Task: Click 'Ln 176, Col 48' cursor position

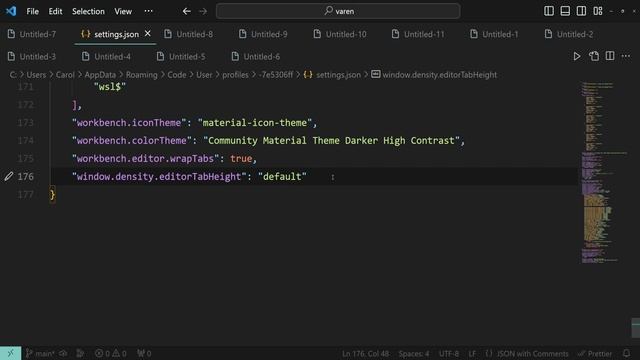Action: click(x=365, y=353)
